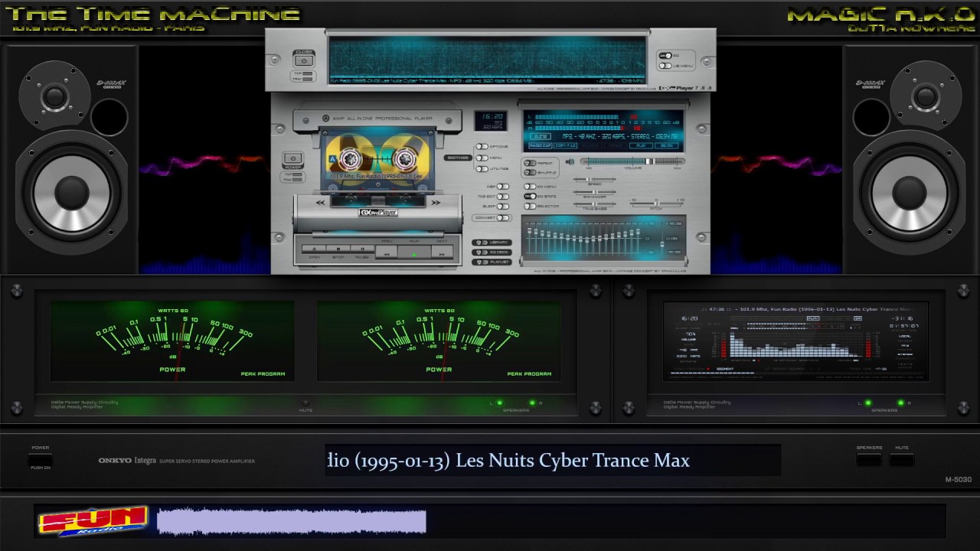Toggle the Tag Edit switch
Viewport: 980px width, 551px height.
point(502,197)
